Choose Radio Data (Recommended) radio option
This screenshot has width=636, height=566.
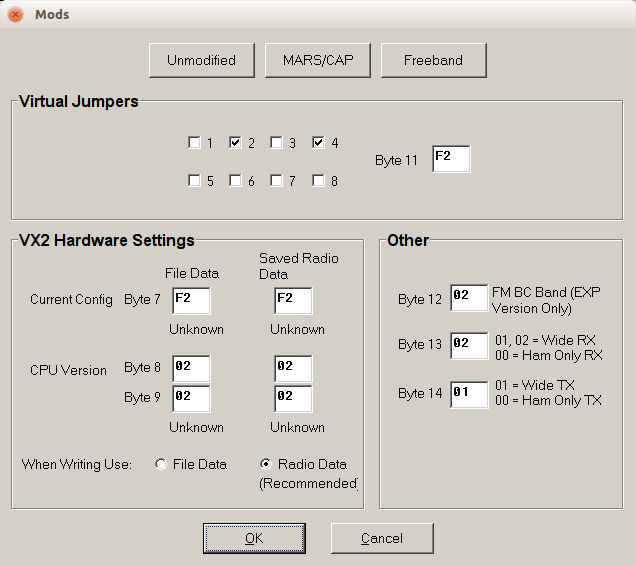(x=266, y=464)
